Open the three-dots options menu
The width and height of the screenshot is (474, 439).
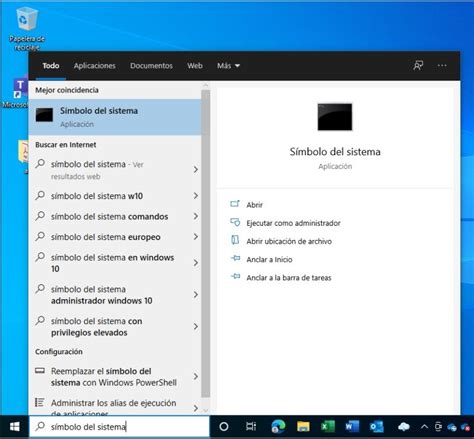coord(442,65)
